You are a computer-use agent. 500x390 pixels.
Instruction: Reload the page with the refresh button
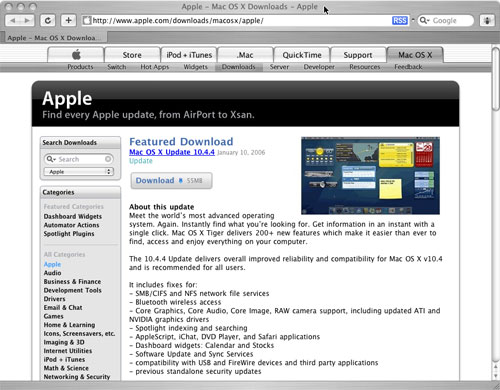tap(48, 21)
